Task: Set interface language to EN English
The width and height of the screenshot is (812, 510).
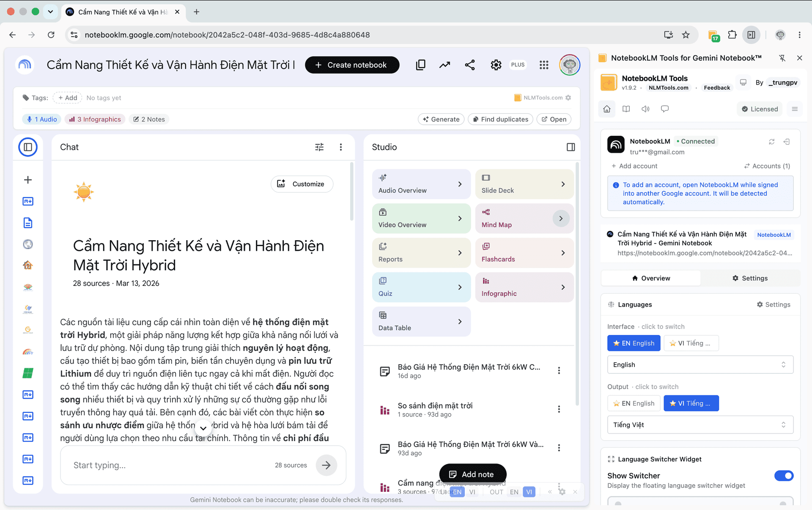Action: pyautogui.click(x=634, y=343)
